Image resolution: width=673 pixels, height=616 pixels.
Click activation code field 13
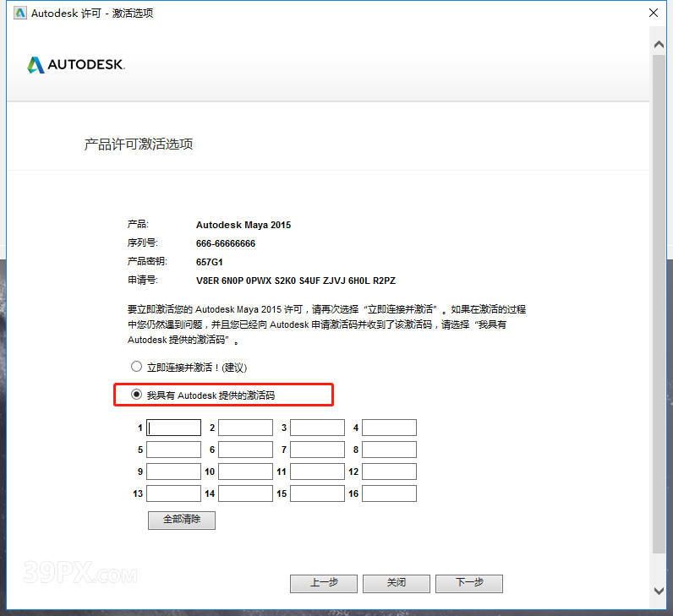173,493
